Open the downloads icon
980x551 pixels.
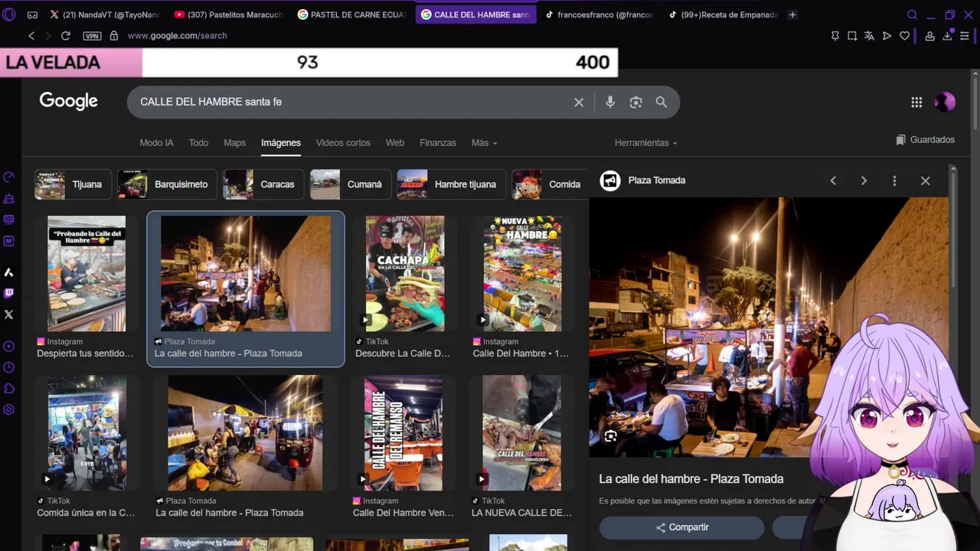point(947,36)
